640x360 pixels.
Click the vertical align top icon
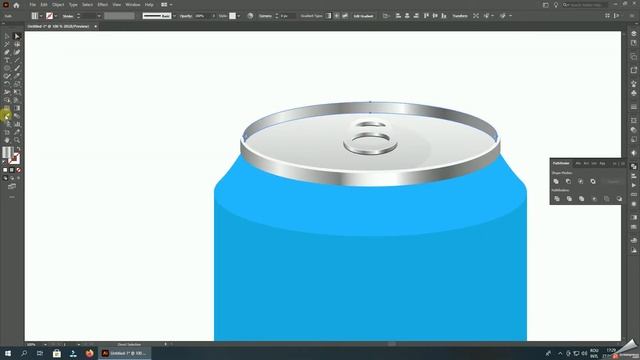tap(426, 16)
